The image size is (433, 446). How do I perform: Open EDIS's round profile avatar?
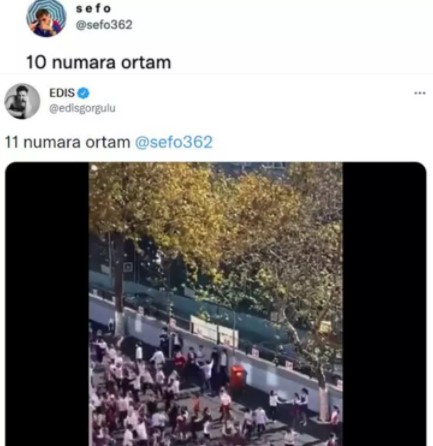click(x=22, y=101)
